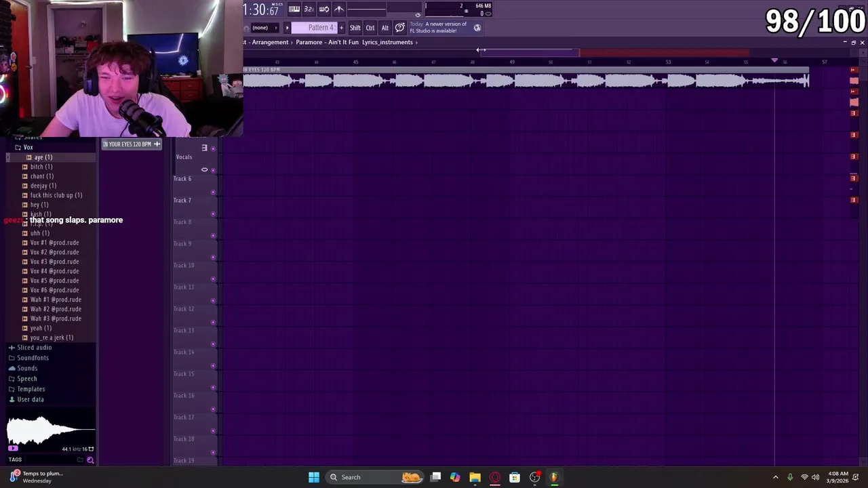Click the audio clip waveform in playlist

point(526,81)
